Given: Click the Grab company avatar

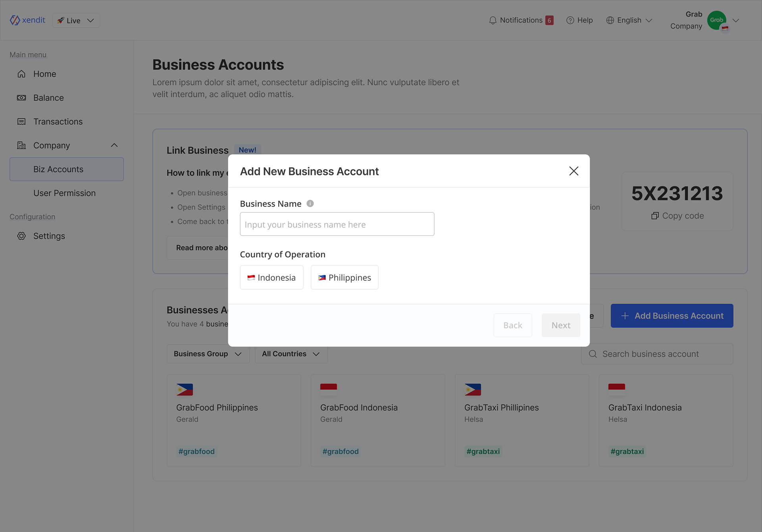Looking at the screenshot, I should [717, 20].
